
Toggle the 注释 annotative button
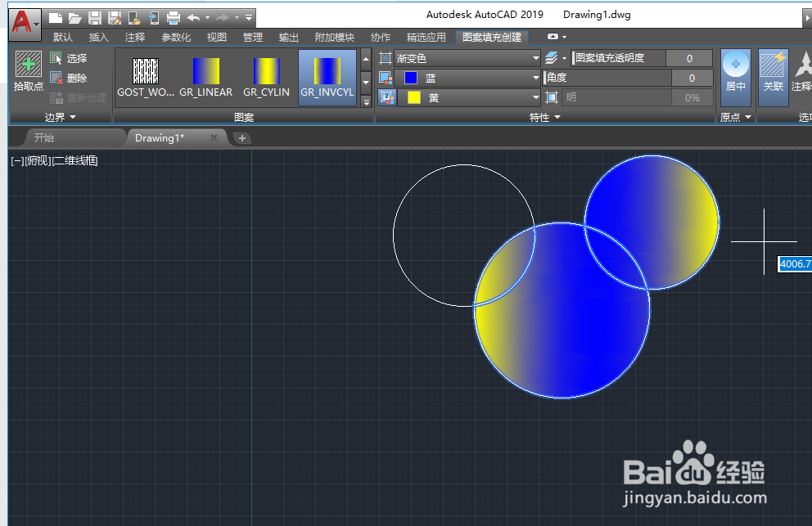(803, 71)
